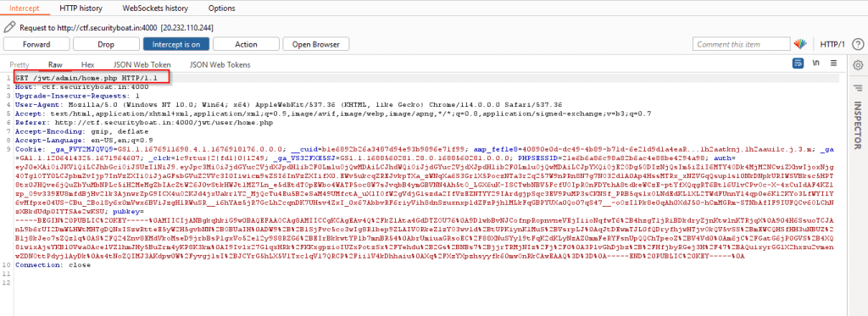868x316 pixels.
Task: Click the GET /jwt/admin/home.php request line
Action: 86,78
